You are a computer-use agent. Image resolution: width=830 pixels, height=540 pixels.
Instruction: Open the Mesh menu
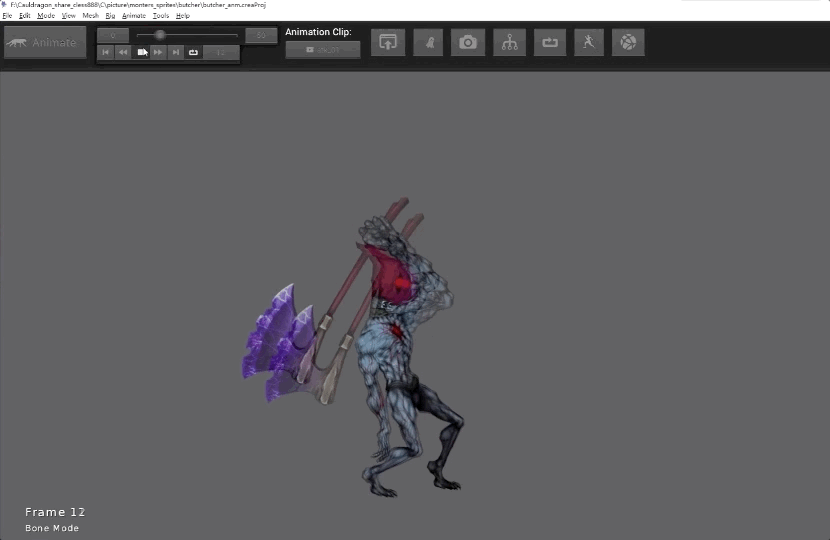[x=91, y=16]
